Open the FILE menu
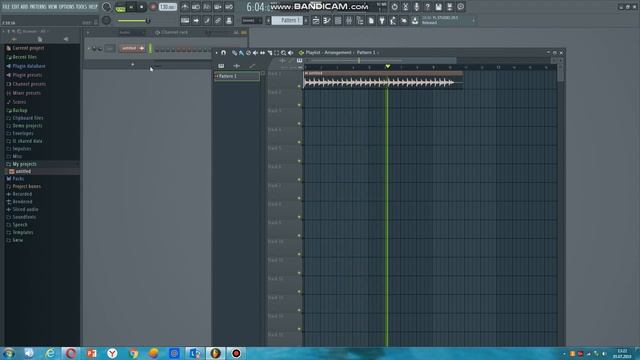This screenshot has width=640, height=360. coord(6,7)
